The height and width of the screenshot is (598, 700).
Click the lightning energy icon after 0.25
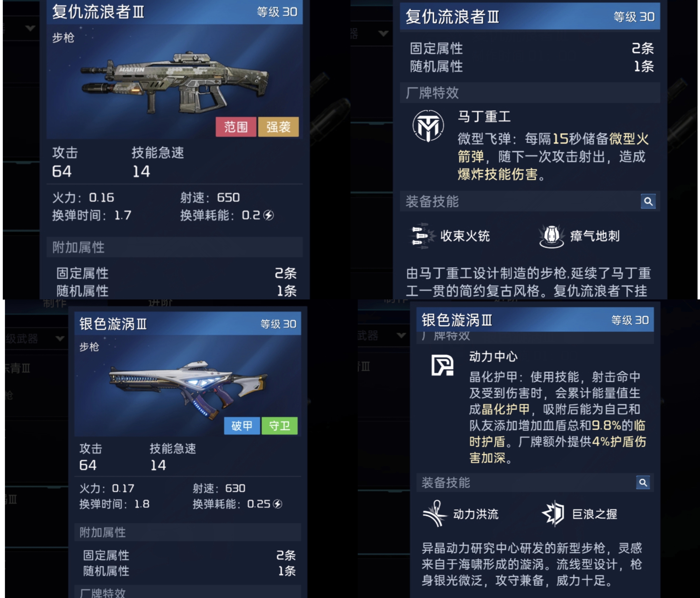coord(278,504)
